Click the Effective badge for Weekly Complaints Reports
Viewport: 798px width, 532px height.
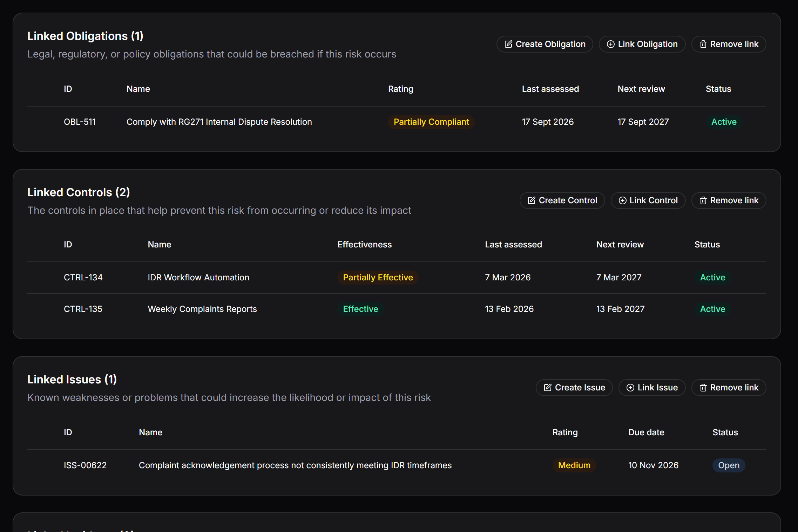tap(360, 309)
